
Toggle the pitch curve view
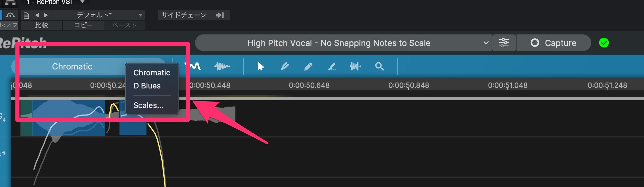[x=195, y=66]
